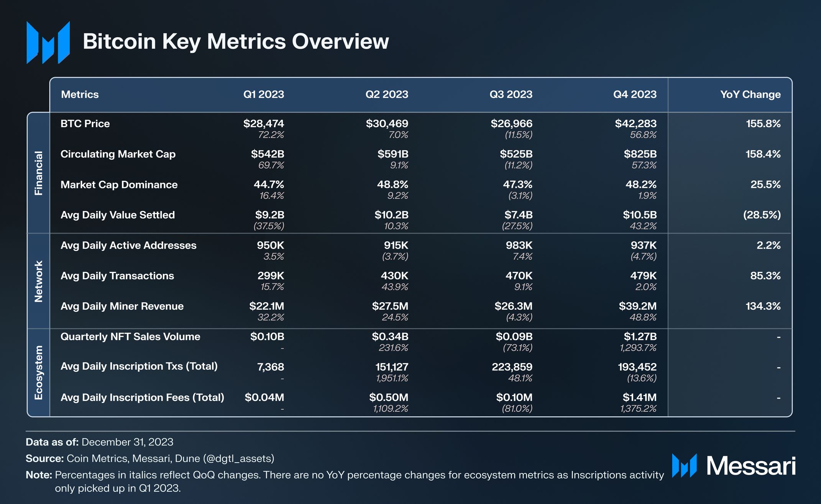This screenshot has width=821, height=504.
Task: Click the Metrics column header
Action: point(80,94)
